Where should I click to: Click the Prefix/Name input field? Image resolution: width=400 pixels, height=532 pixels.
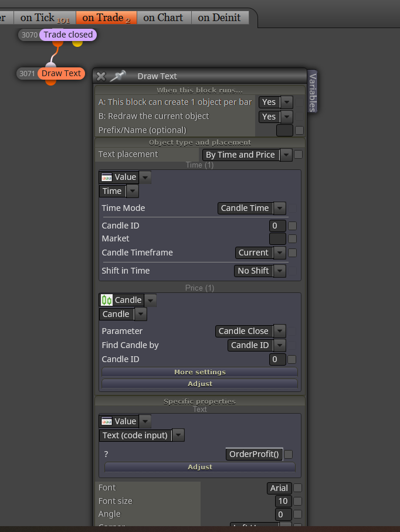[x=284, y=130]
